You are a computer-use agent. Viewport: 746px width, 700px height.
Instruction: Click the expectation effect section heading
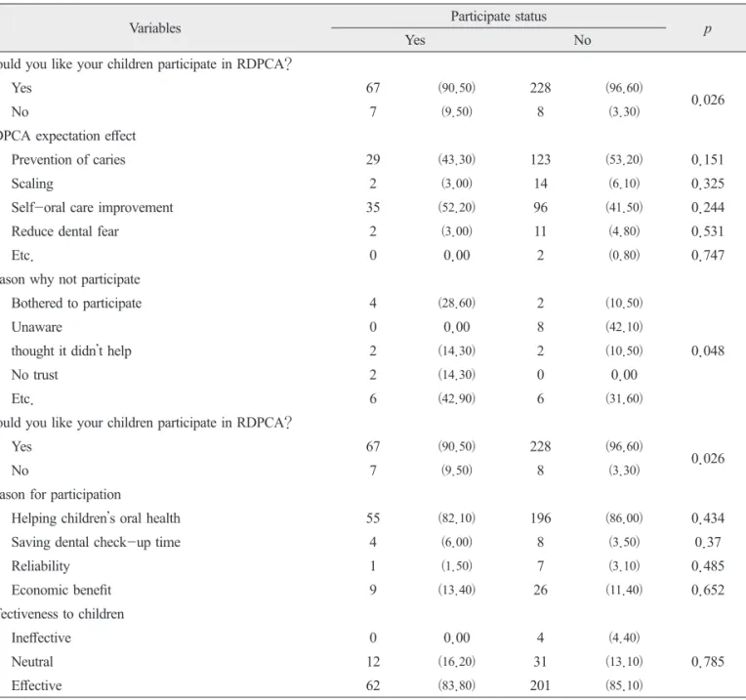(67, 136)
